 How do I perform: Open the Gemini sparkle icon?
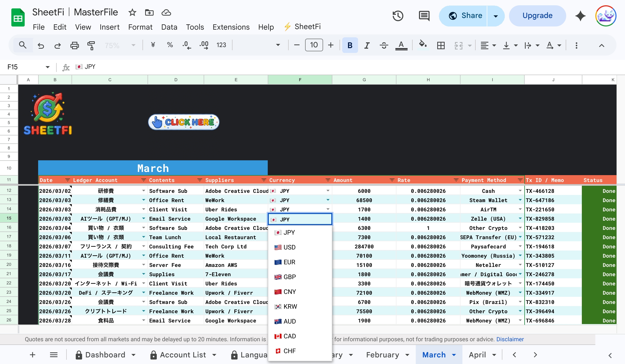(580, 16)
